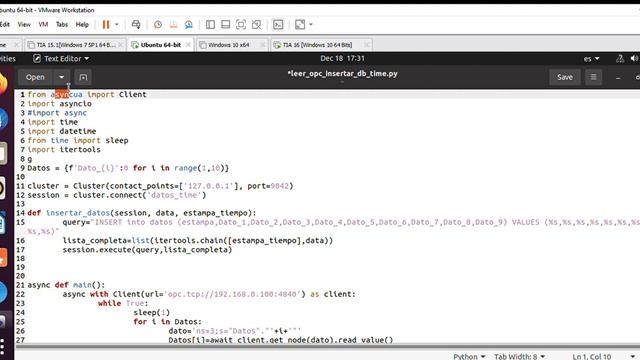Viewport: 640px width, 360px height.
Task: Click 'def insertar_datos' on line 14
Action: tap(69, 213)
